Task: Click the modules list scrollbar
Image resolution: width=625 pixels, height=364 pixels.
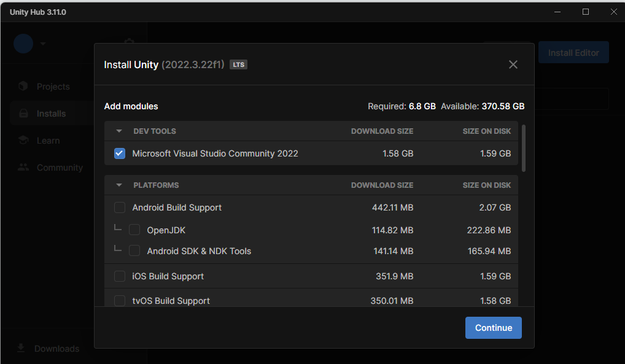Action: click(x=523, y=149)
